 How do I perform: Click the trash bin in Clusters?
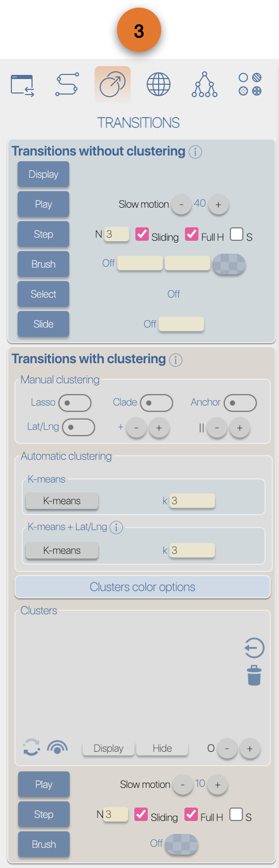pos(254,675)
